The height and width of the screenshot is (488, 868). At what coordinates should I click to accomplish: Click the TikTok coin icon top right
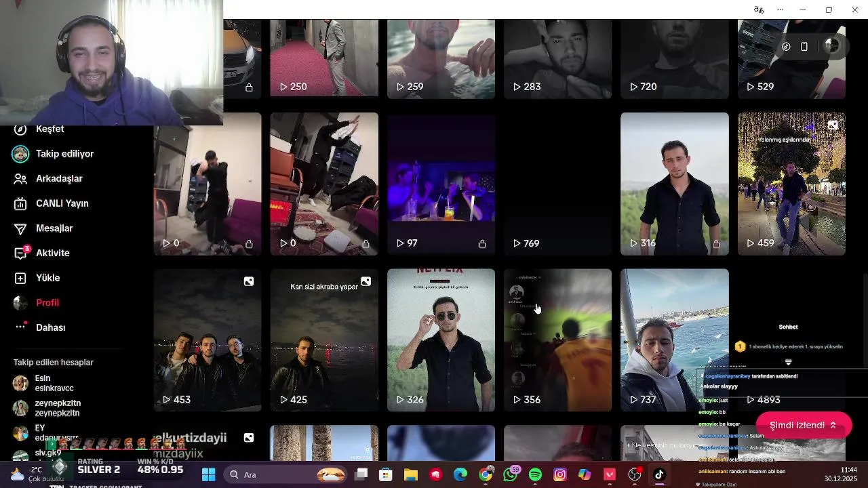pyautogui.click(x=786, y=47)
